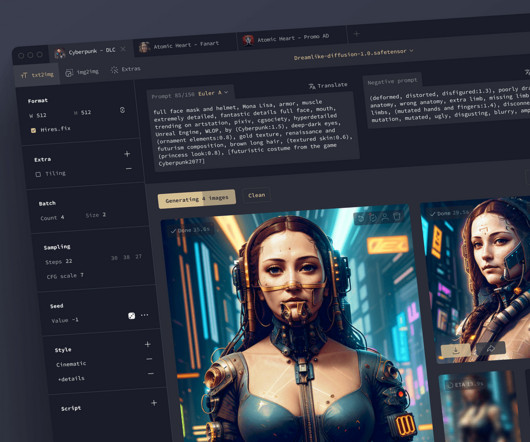Viewport: 530px width, 442px height.
Task: Open the Atomic Heart - Fanart tab
Action: click(x=186, y=45)
